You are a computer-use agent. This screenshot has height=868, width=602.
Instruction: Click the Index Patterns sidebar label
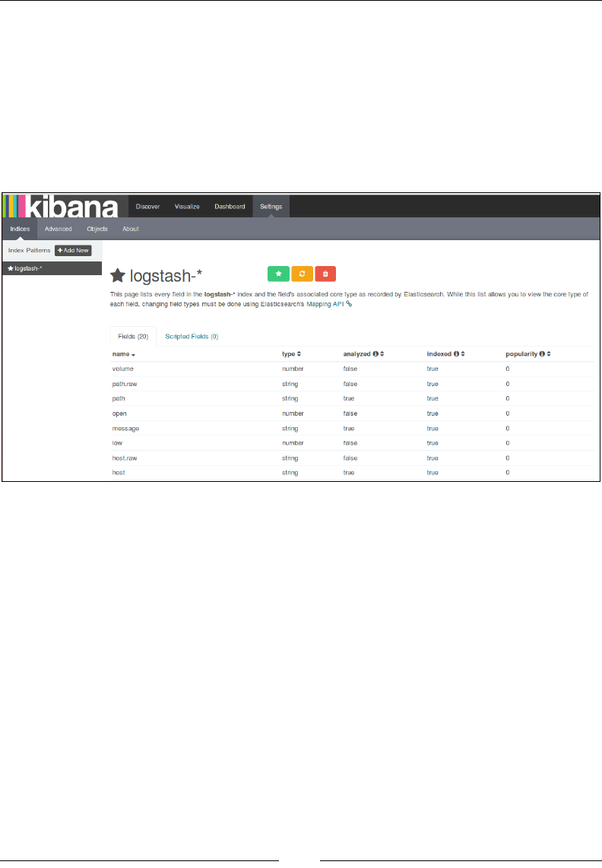(30, 250)
